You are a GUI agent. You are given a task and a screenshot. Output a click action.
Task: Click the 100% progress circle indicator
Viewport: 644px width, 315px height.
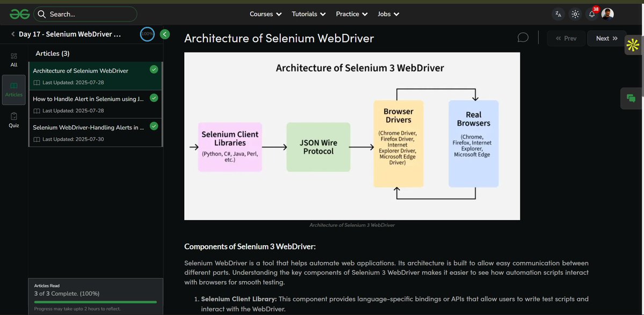click(x=146, y=33)
